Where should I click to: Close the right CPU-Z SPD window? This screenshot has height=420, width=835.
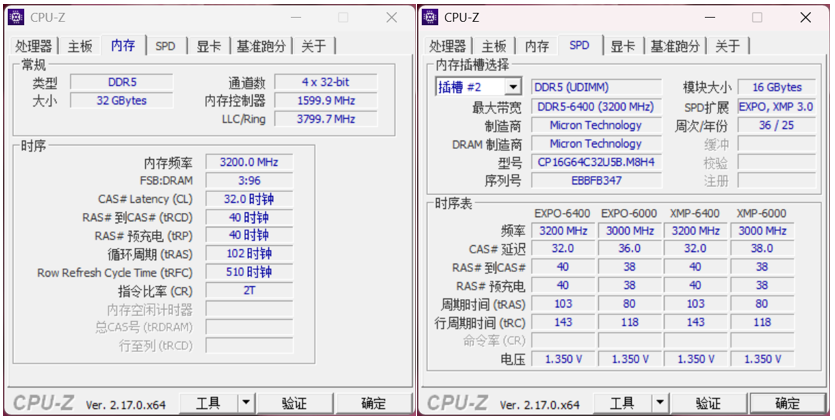tap(805, 17)
